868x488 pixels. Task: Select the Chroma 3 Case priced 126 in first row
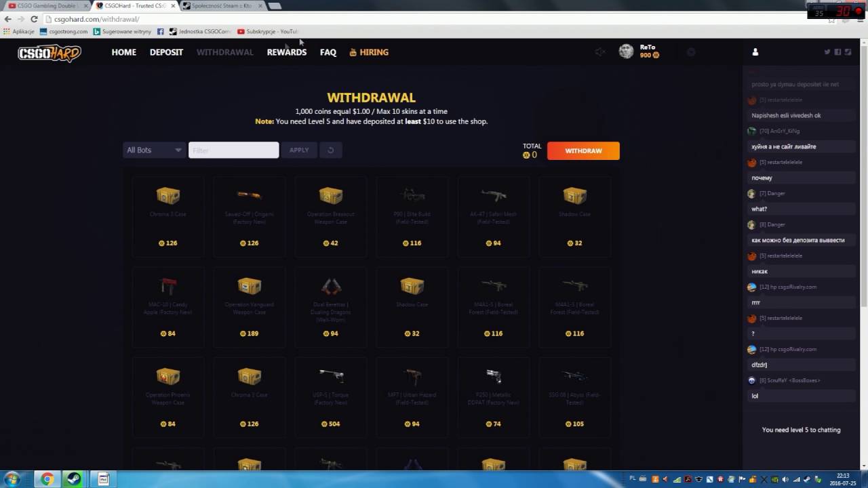168,217
